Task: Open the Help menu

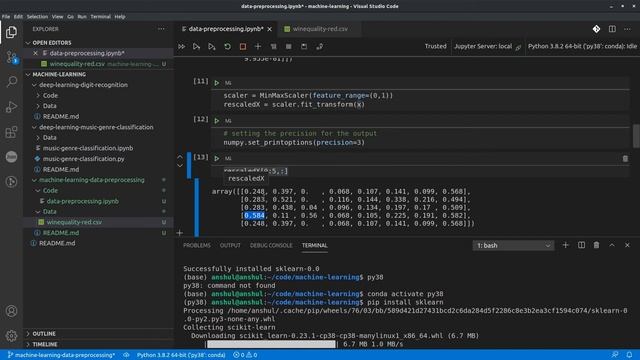Action: point(120,17)
